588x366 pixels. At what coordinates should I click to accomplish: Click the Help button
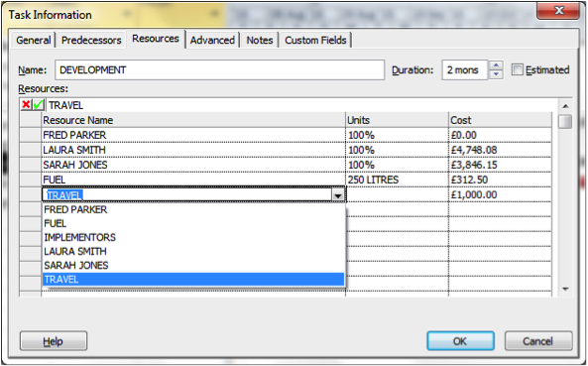click(54, 341)
